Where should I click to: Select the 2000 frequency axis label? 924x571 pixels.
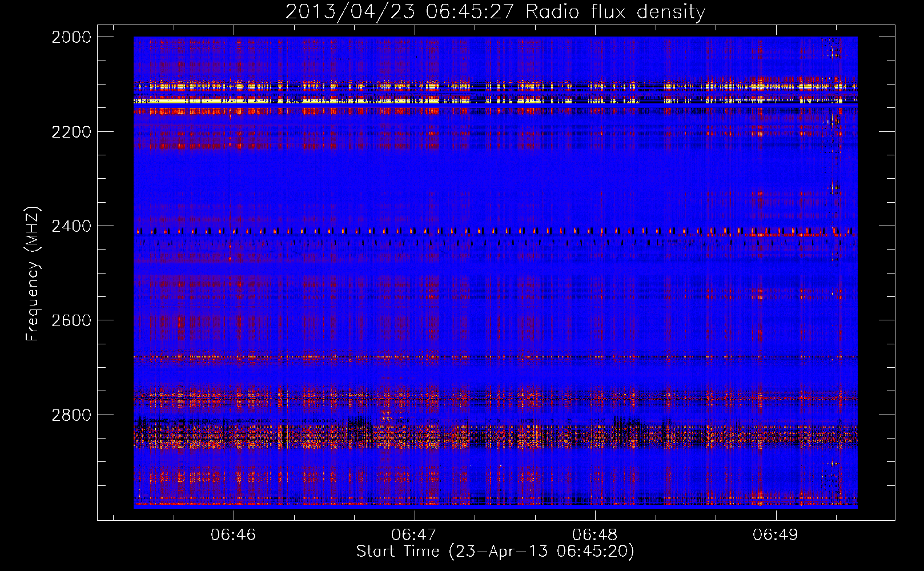pos(71,37)
